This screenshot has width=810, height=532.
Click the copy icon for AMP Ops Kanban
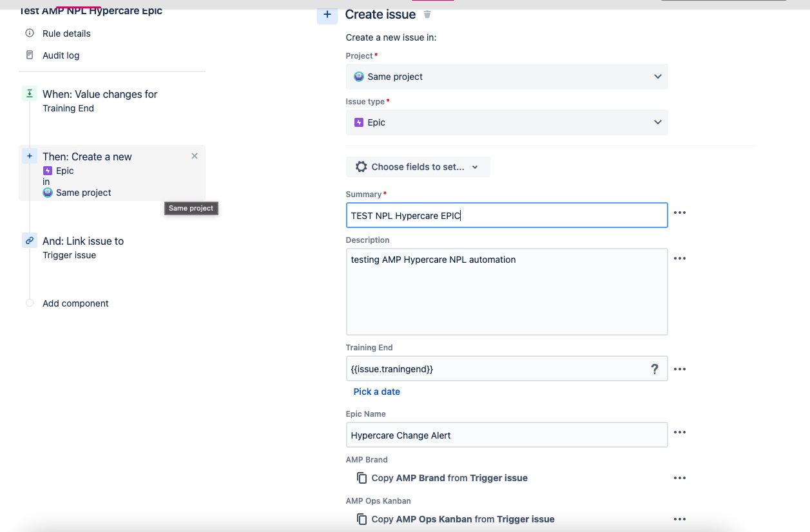coord(362,519)
